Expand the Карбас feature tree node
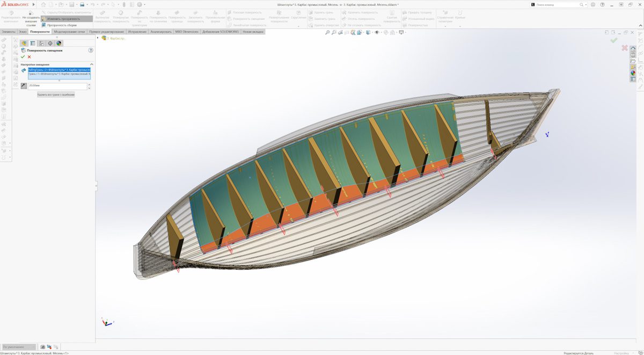644x355 pixels. tap(98, 38)
